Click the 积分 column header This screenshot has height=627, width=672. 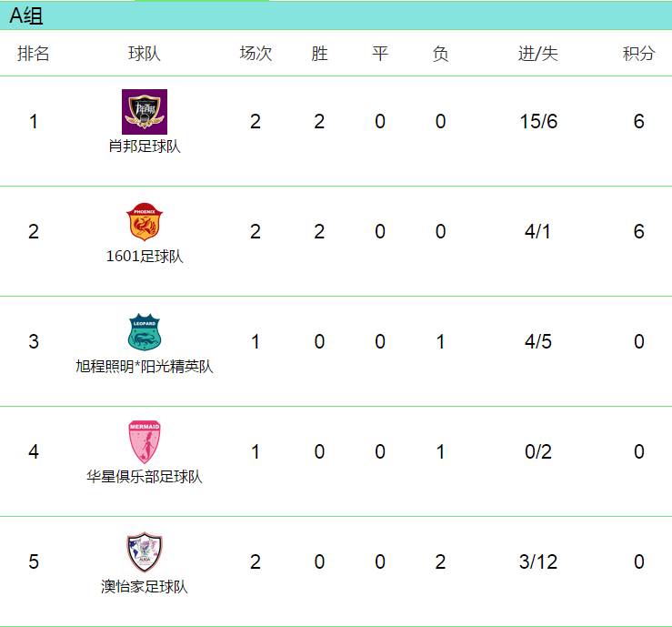(638, 54)
